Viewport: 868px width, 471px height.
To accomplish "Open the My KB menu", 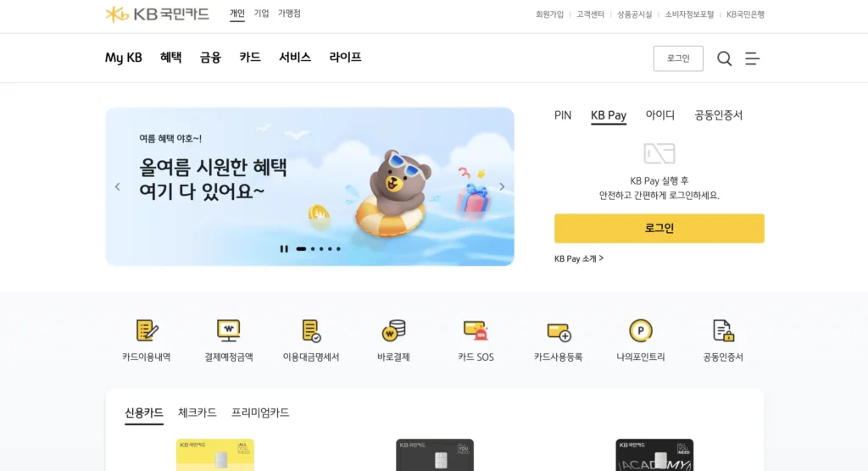I will click(x=124, y=58).
